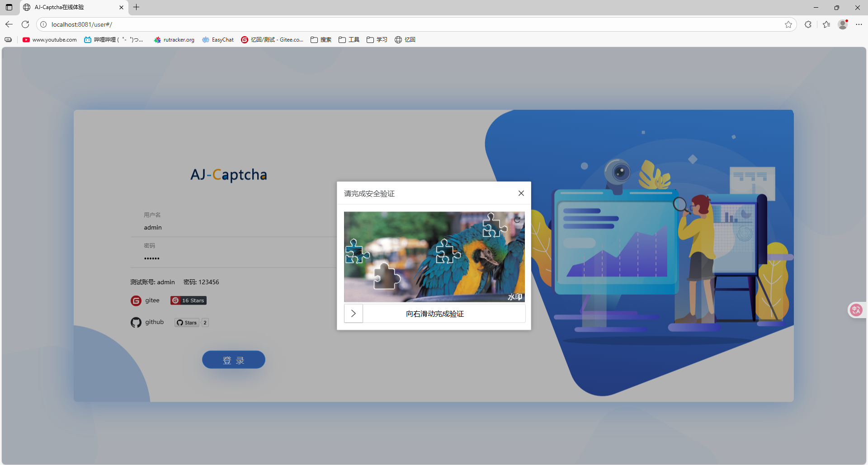Open the browser extensions icon

(x=808, y=24)
